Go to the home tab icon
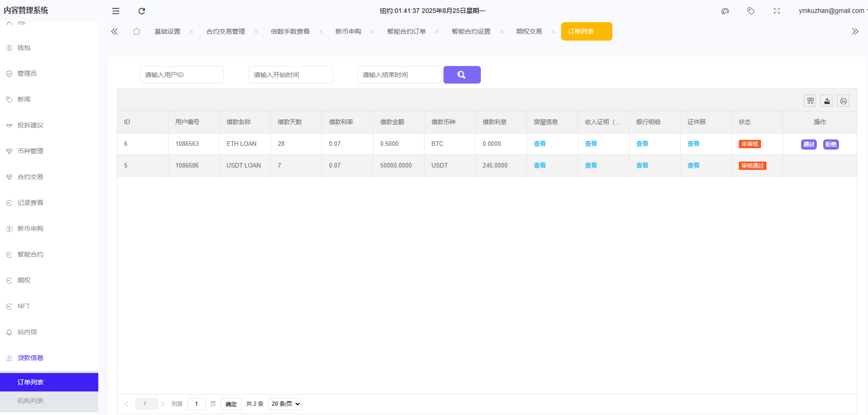The height and width of the screenshot is (415, 868). click(x=137, y=31)
